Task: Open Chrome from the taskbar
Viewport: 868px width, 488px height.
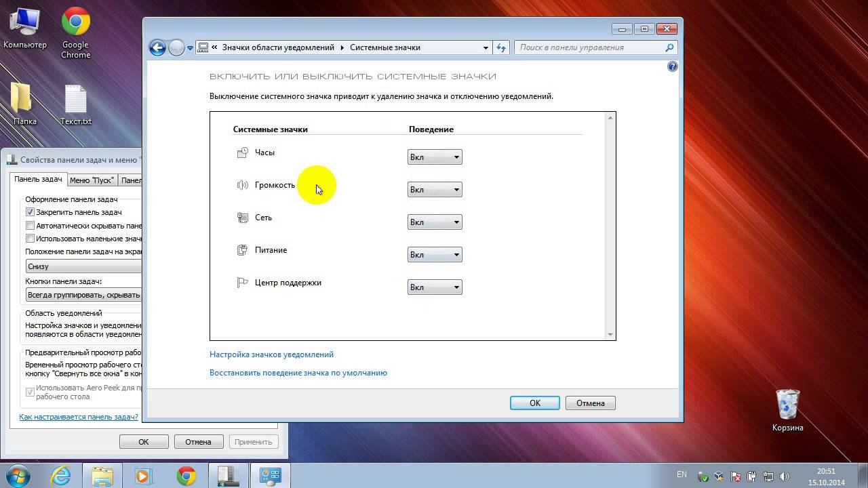Action: coord(186,476)
